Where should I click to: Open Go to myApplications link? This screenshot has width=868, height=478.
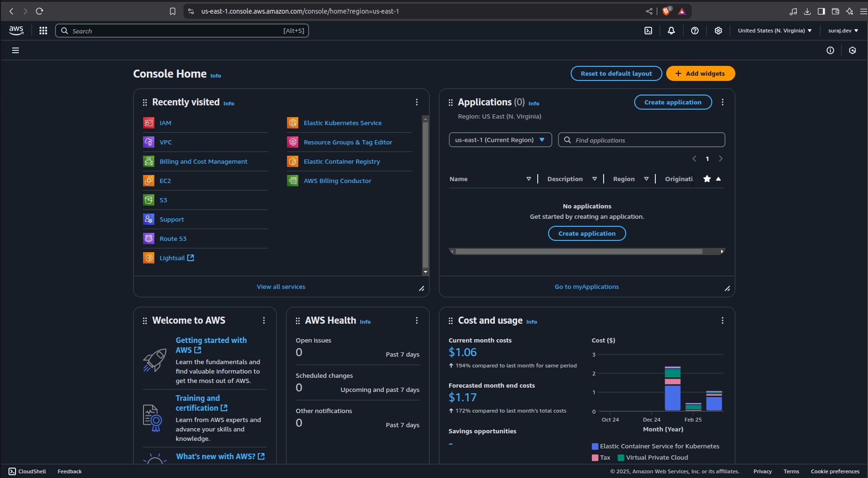(x=587, y=287)
